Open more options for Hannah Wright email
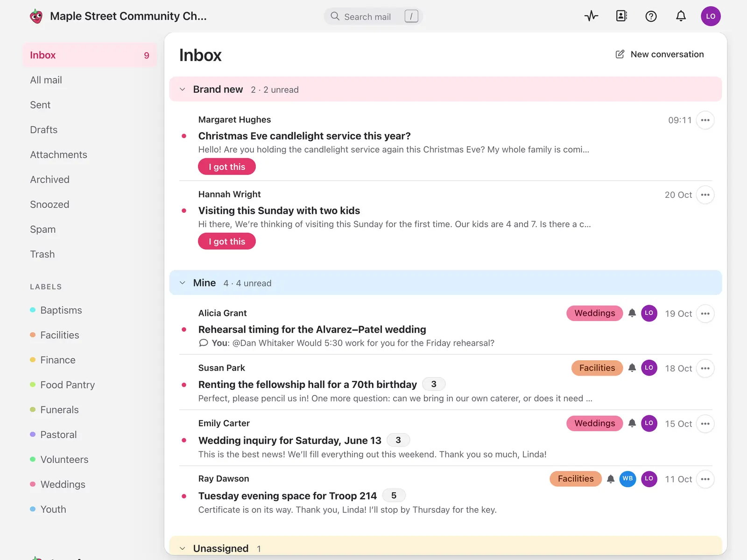Screen dimensions: 747x560 [x=705, y=195]
